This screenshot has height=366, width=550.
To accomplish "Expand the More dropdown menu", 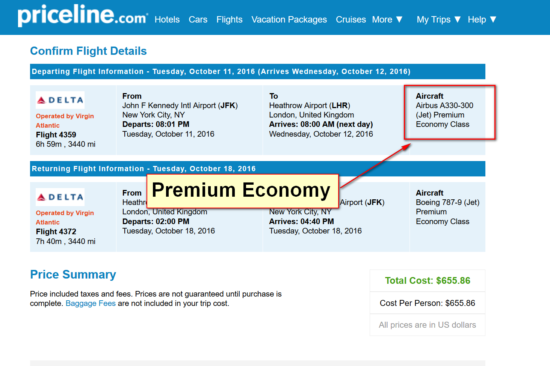I will 387,20.
